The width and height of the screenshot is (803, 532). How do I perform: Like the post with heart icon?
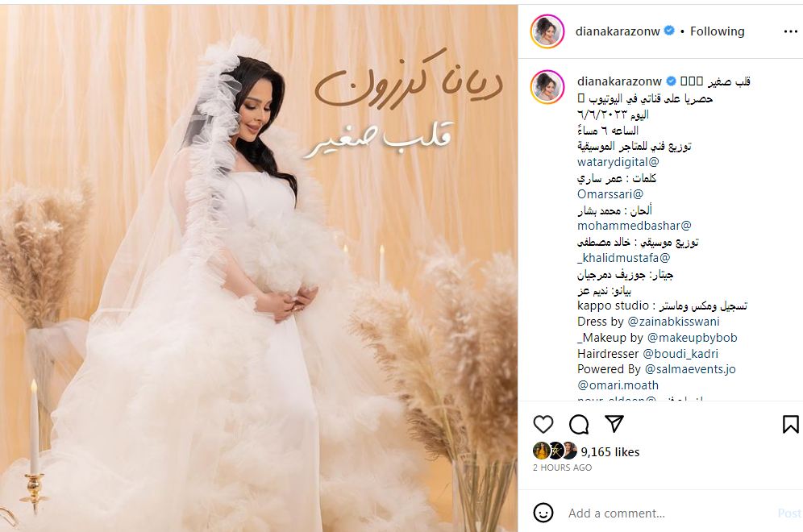point(543,425)
